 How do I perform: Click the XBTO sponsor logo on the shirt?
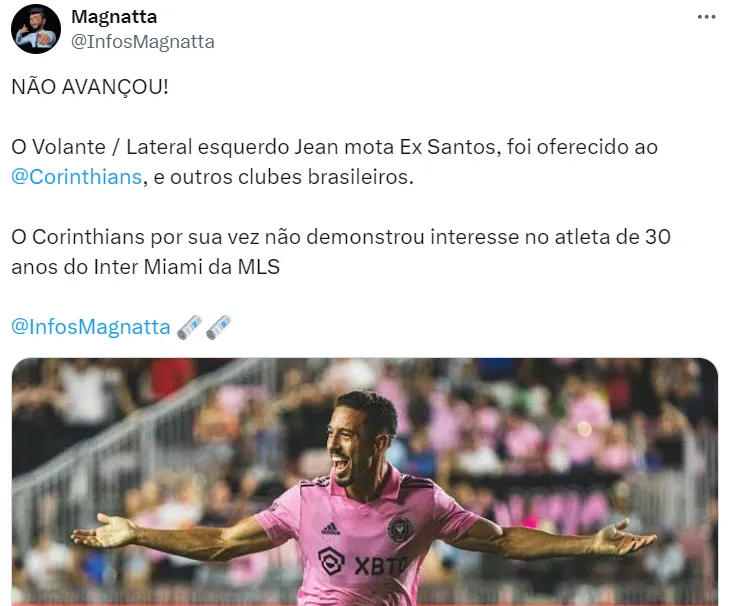tap(362, 562)
